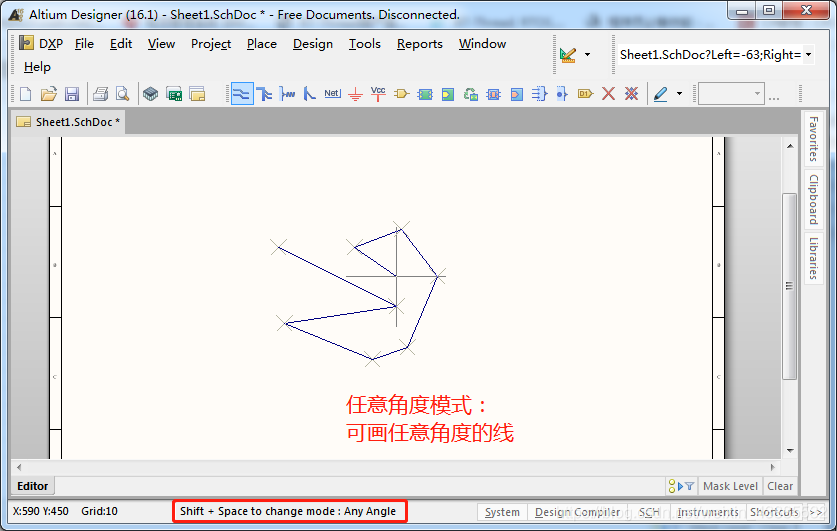Open an existing document via the folder icon

(x=49, y=94)
